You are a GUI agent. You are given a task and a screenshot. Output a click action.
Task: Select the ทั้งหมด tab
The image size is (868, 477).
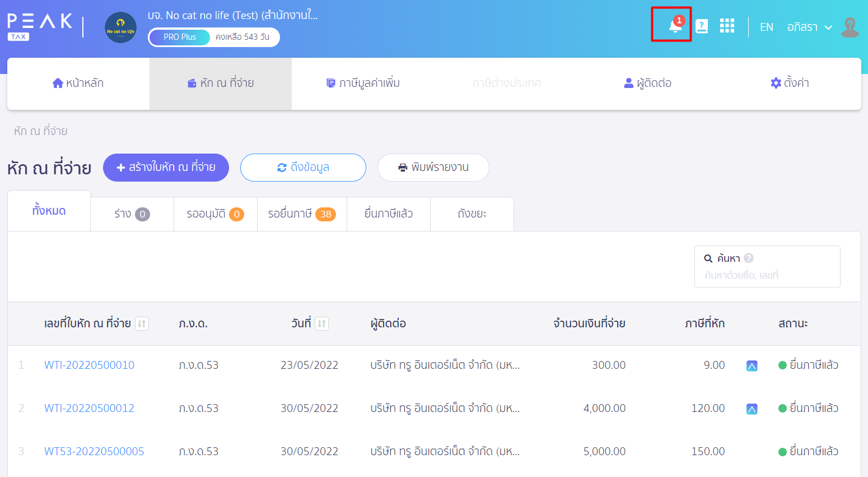click(49, 211)
